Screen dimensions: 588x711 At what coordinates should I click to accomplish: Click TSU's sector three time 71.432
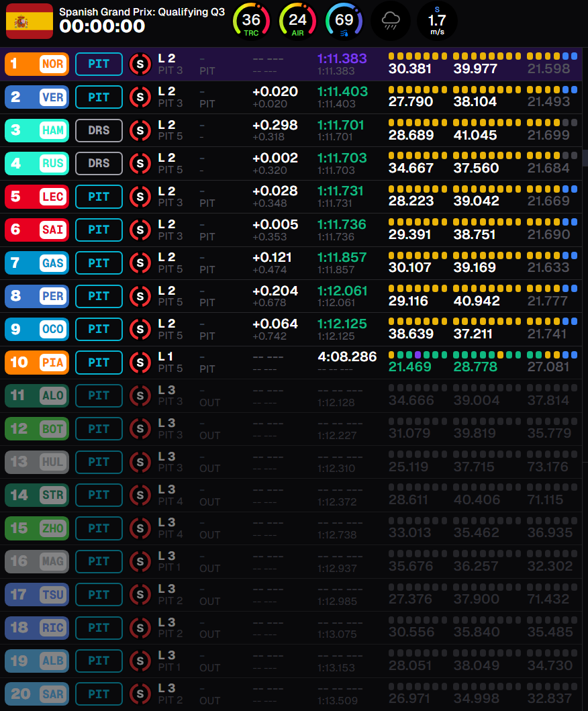tap(548, 599)
